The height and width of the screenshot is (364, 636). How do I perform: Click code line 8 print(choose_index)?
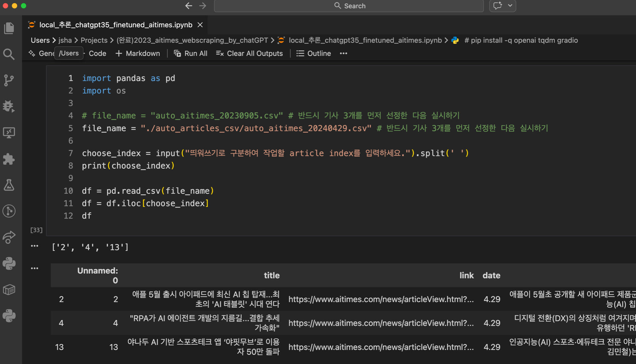tap(128, 166)
